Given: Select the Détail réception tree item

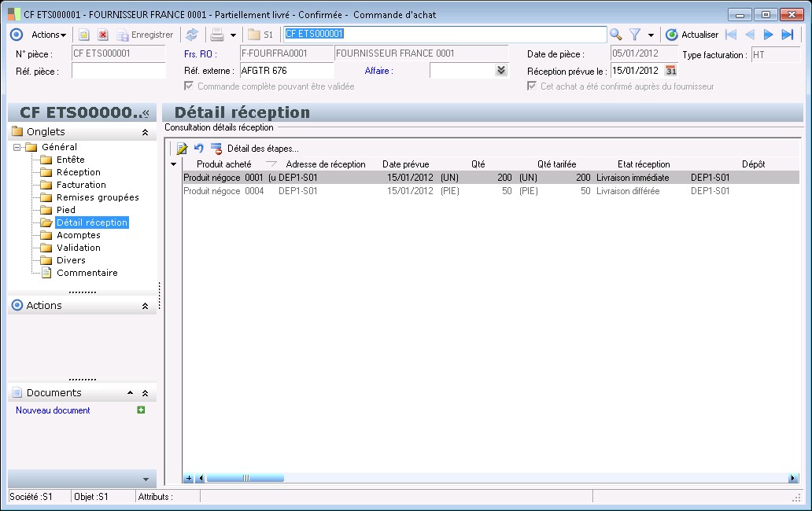Looking at the screenshot, I should pos(91,222).
